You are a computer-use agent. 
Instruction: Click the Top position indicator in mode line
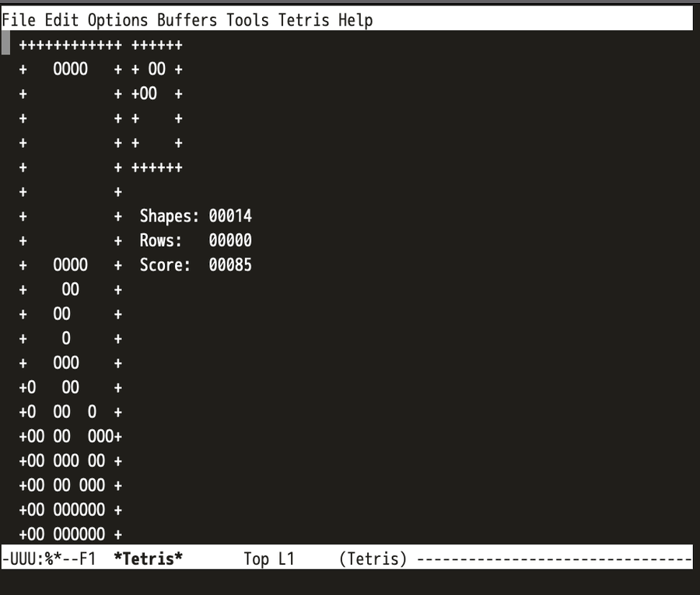point(256,558)
